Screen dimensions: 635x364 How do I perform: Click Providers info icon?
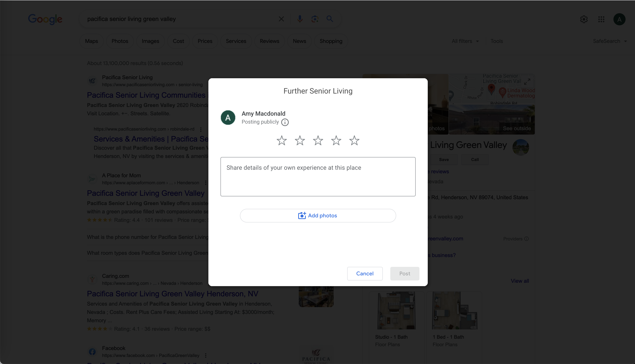tap(526, 239)
